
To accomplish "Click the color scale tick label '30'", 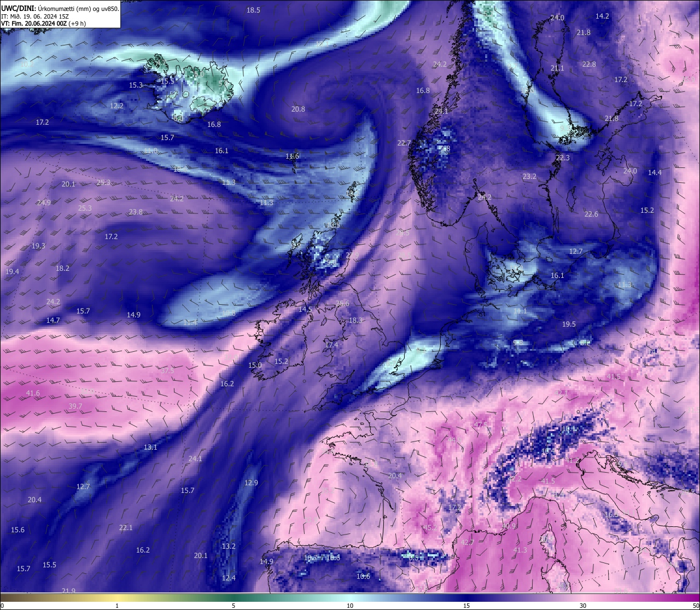I will 583,606.
